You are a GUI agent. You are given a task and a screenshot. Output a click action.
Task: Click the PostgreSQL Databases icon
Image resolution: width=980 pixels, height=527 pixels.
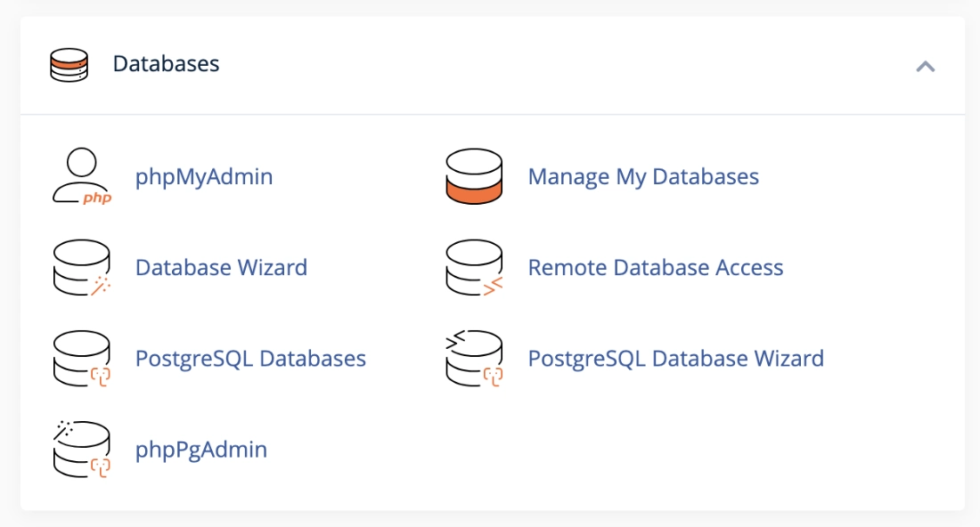click(x=82, y=358)
